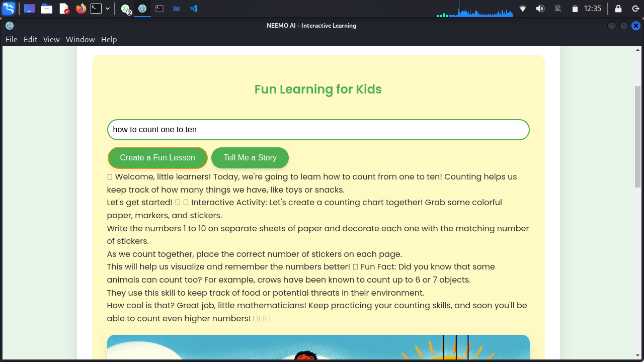
Task: Open the File menu
Action: click(12, 39)
